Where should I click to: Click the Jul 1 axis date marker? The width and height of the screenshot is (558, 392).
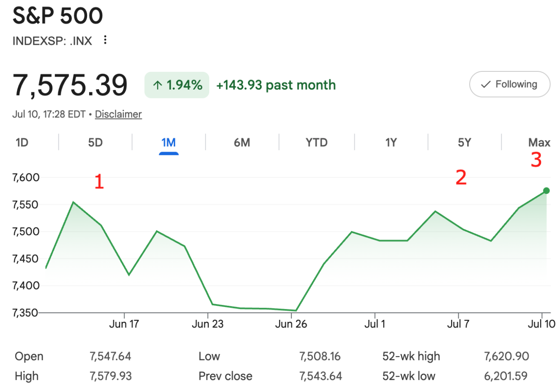click(x=375, y=324)
